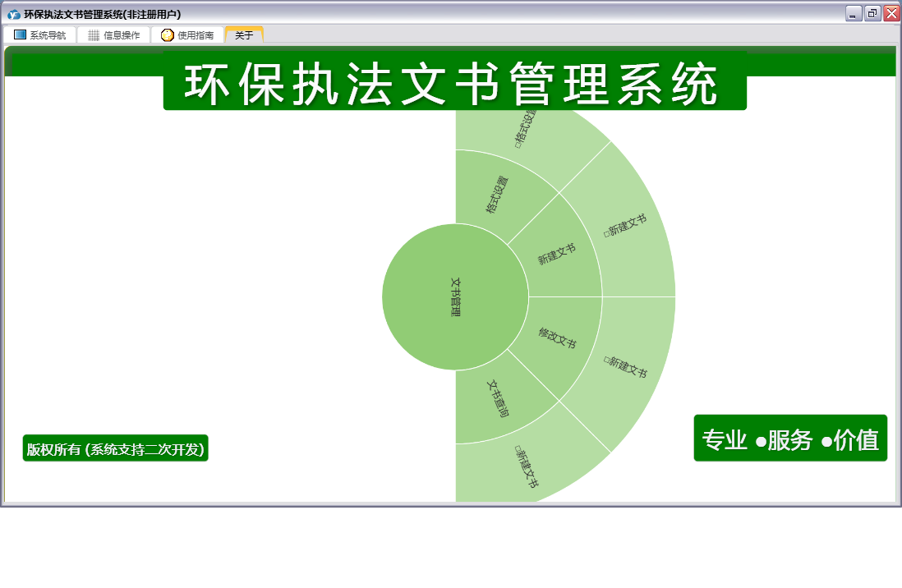Click the round yellow icon beside 使用指南
Viewport: 902px width, 588px height.
coord(168,35)
